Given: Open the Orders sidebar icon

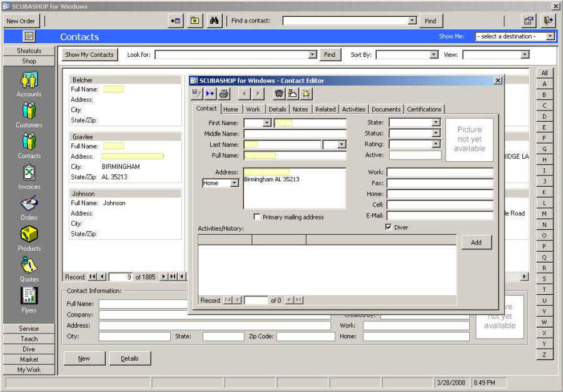Looking at the screenshot, I should (x=29, y=203).
